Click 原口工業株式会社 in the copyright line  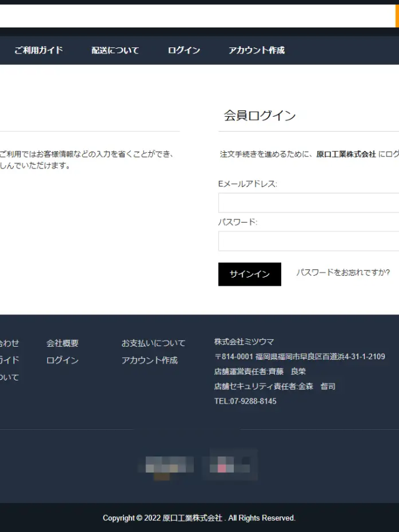coord(192,518)
